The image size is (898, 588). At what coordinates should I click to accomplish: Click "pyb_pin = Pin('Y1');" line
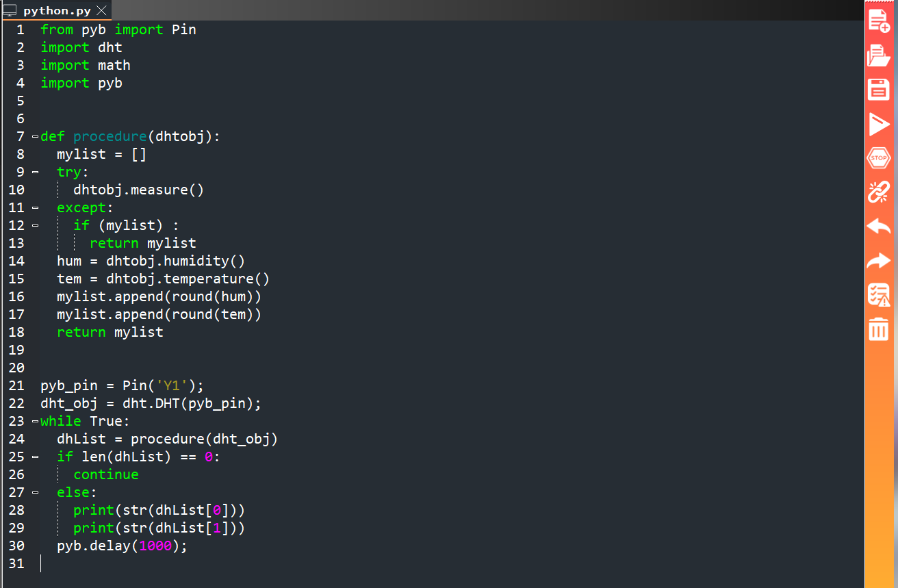click(123, 385)
